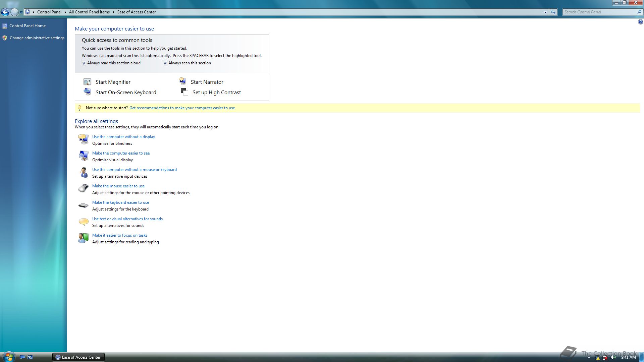Screen dimensions: 644x362
Task: Click the keyboard icon in Explore all settings
Action: (x=83, y=205)
